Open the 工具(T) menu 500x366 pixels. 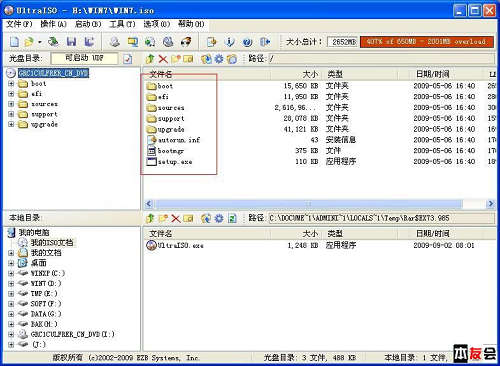[x=122, y=24]
